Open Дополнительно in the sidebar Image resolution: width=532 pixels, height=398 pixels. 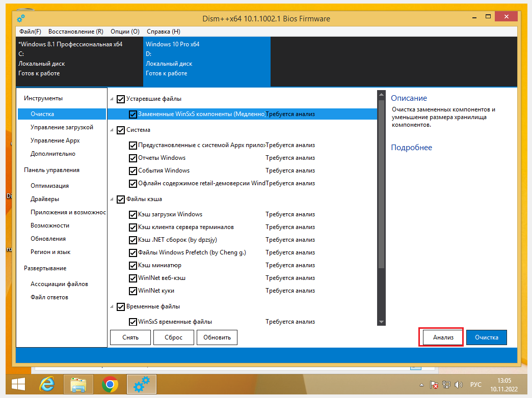click(x=53, y=154)
